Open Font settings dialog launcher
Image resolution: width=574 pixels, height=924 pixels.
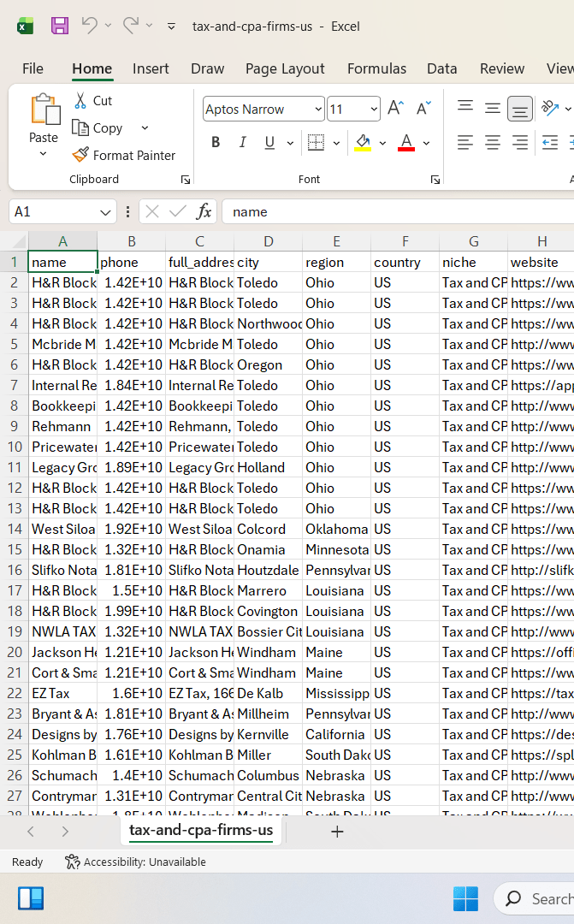pyautogui.click(x=435, y=180)
